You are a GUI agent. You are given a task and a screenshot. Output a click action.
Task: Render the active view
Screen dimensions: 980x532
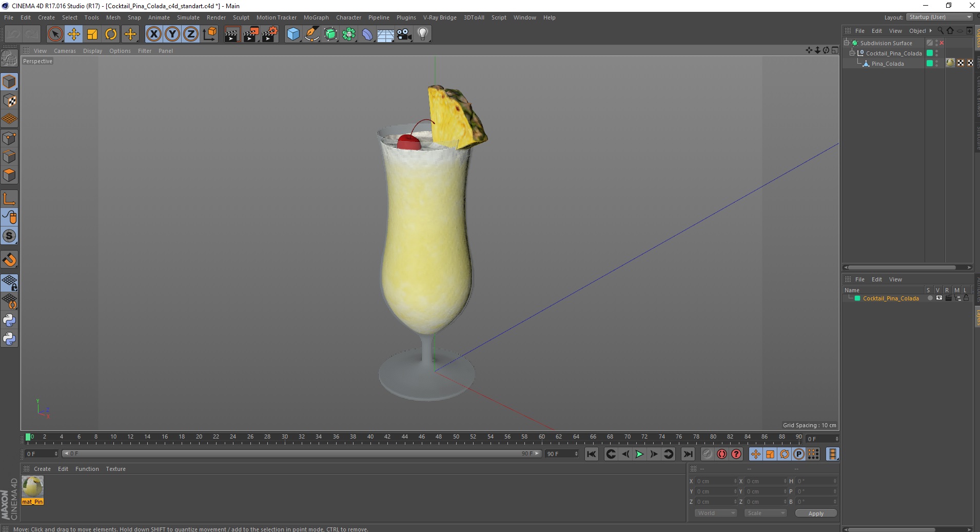232,34
